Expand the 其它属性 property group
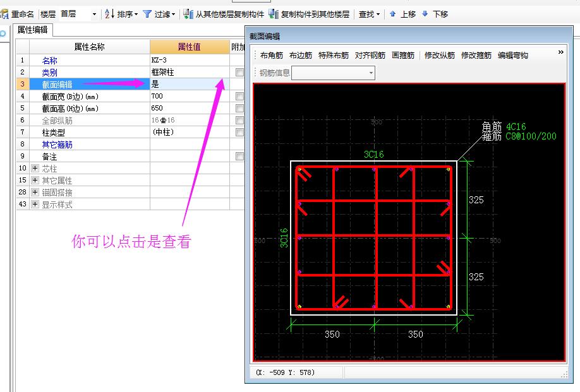This screenshot has height=392, width=580. click(35, 181)
